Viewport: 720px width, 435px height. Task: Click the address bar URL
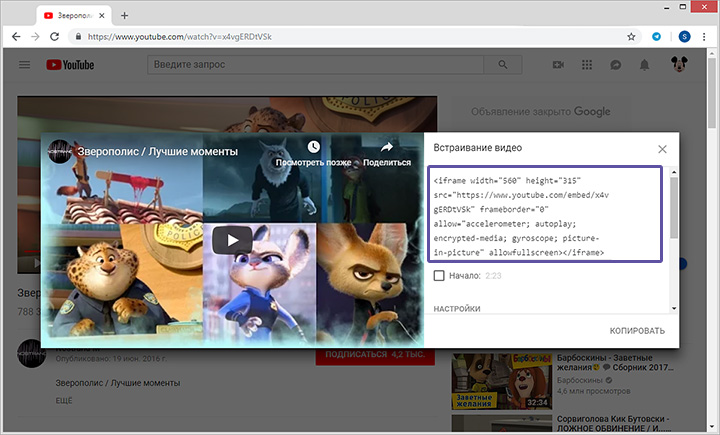[180, 37]
